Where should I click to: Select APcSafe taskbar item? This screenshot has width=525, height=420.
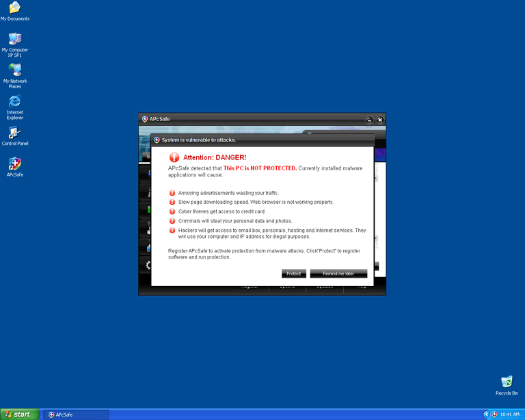pos(75,415)
